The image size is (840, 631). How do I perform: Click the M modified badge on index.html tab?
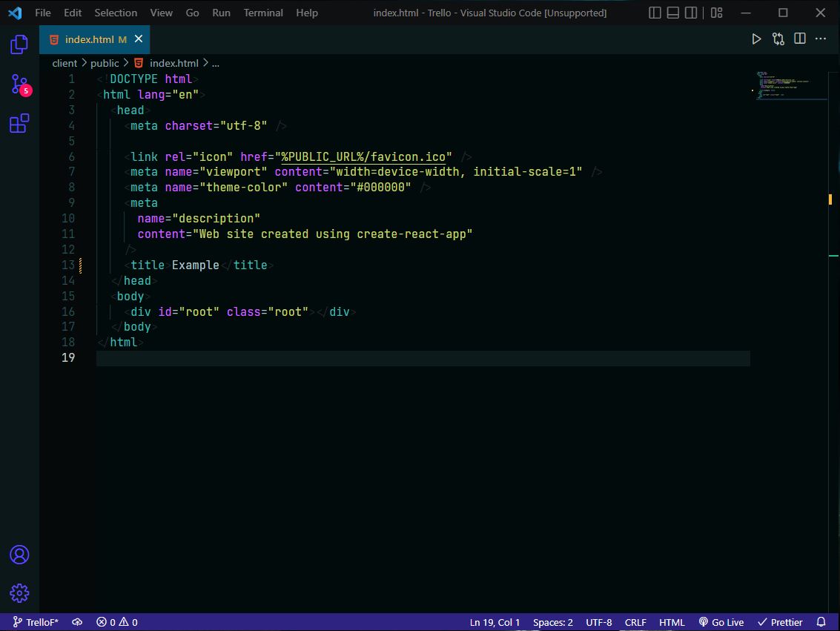pyautogui.click(x=122, y=39)
